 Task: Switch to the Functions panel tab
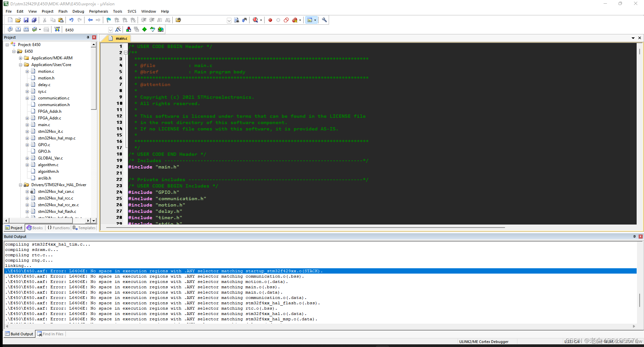[x=59, y=228]
